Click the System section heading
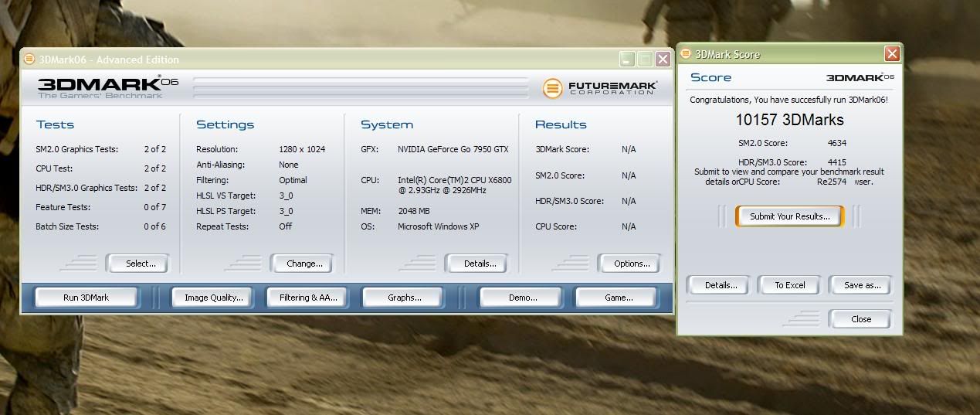Viewport: 980px width, 415px height. click(x=387, y=124)
